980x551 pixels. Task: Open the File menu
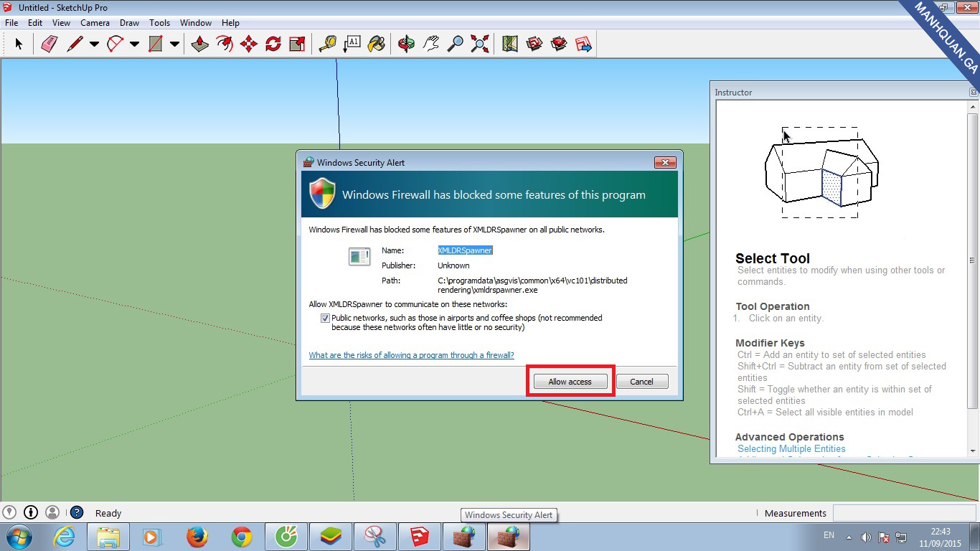pyautogui.click(x=11, y=23)
